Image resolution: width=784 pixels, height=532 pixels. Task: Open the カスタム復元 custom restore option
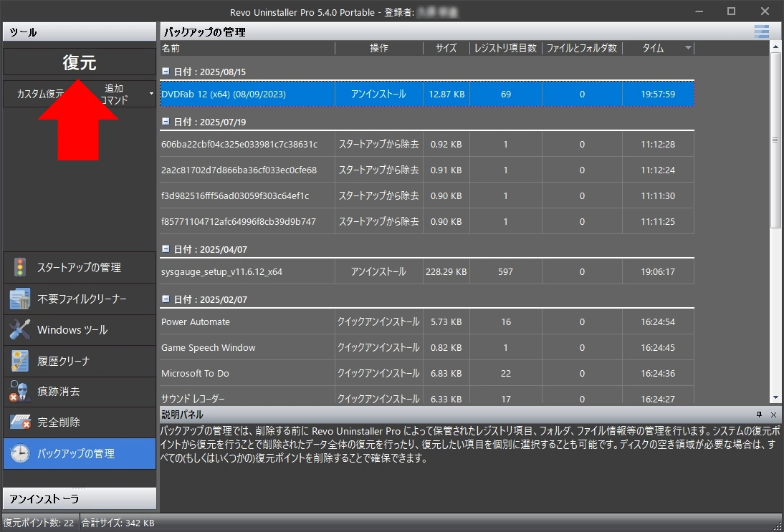coord(41,94)
